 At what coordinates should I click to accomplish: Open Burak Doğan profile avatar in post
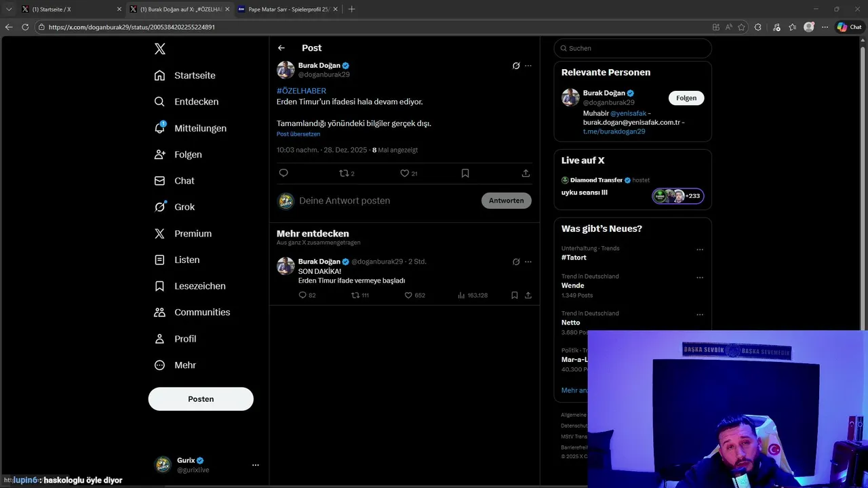[285, 70]
